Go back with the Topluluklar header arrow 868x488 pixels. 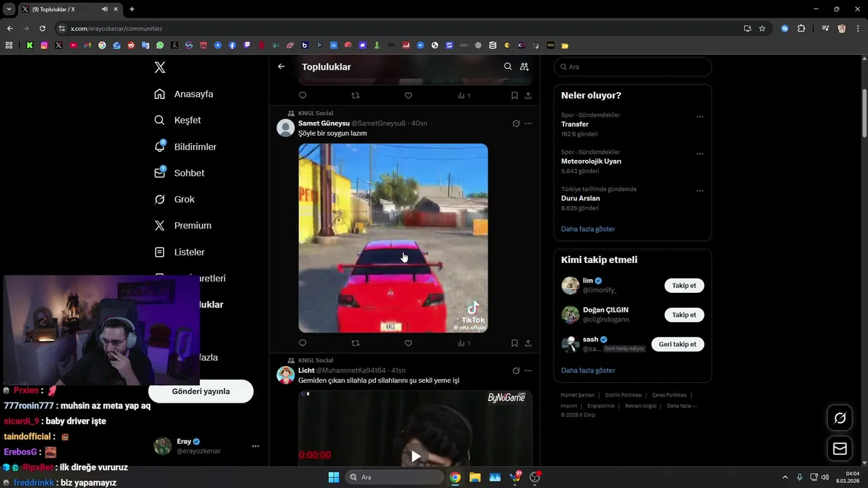281,66
